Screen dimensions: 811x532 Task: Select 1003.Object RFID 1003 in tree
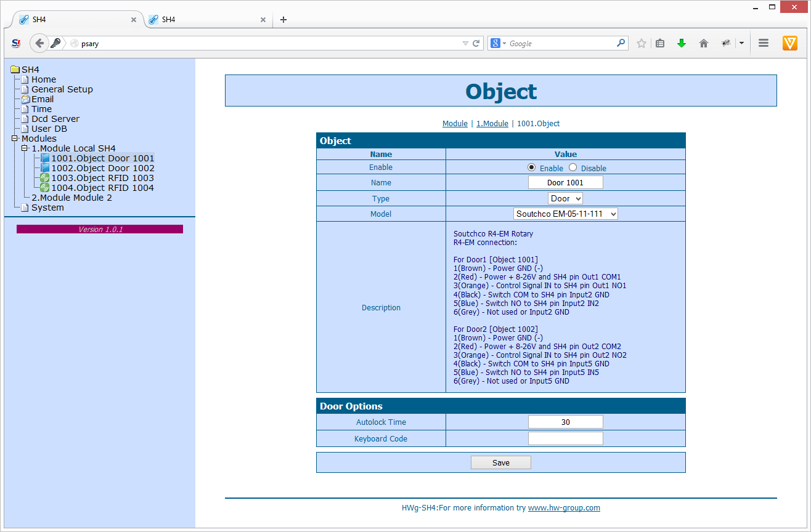coord(102,178)
